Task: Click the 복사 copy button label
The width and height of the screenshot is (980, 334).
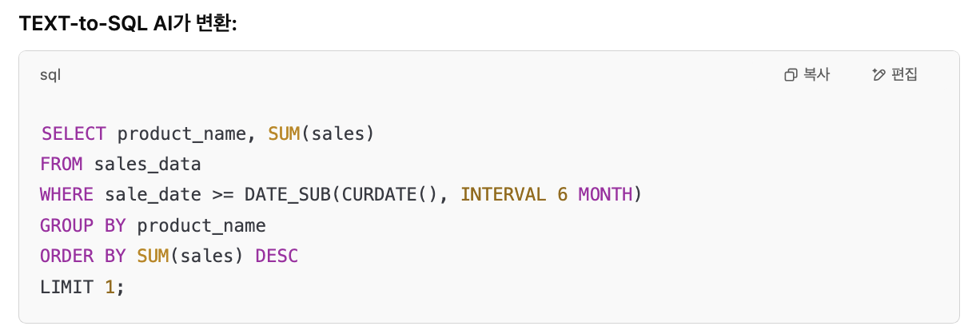Action: click(816, 75)
